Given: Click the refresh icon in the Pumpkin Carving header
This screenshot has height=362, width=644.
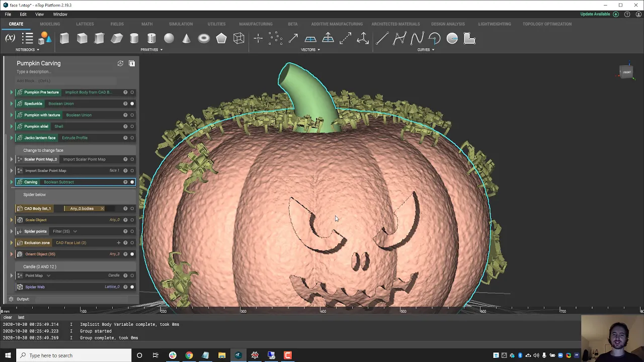Looking at the screenshot, I should pos(120,63).
